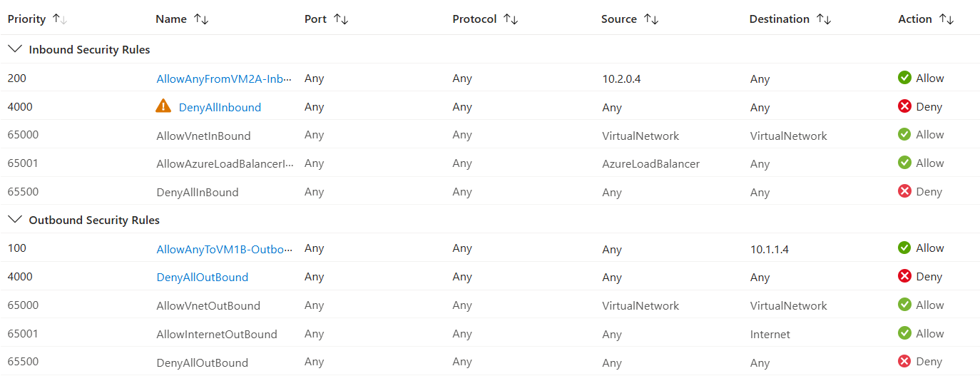The height and width of the screenshot is (376, 980).
Task: Sort by Protocol column arrows
Action: click(511, 19)
